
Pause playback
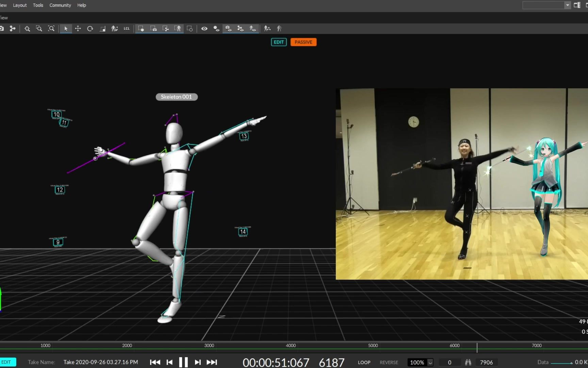183,362
